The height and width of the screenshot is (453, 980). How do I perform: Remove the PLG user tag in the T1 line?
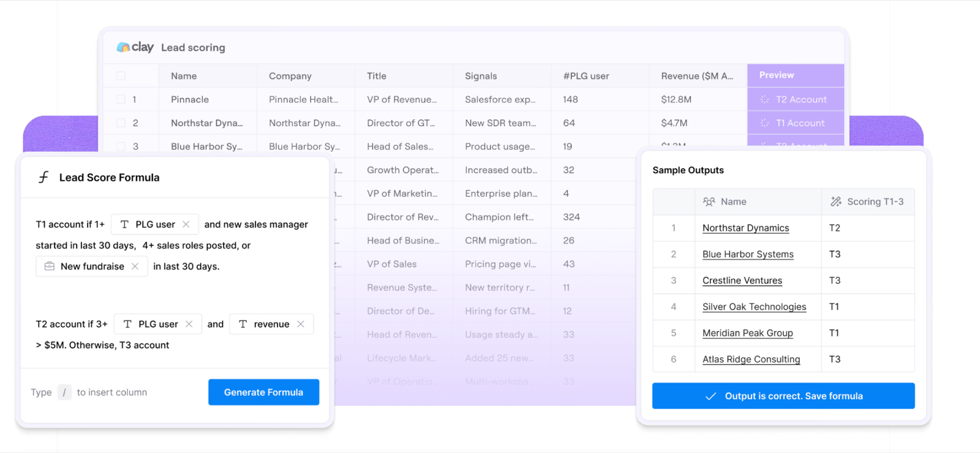click(186, 225)
